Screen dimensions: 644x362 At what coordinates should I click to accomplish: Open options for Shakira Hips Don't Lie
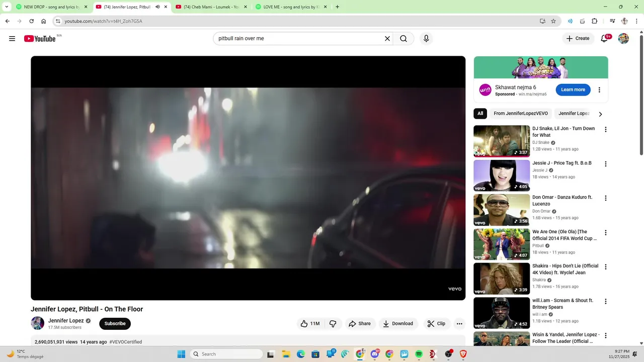click(x=606, y=267)
